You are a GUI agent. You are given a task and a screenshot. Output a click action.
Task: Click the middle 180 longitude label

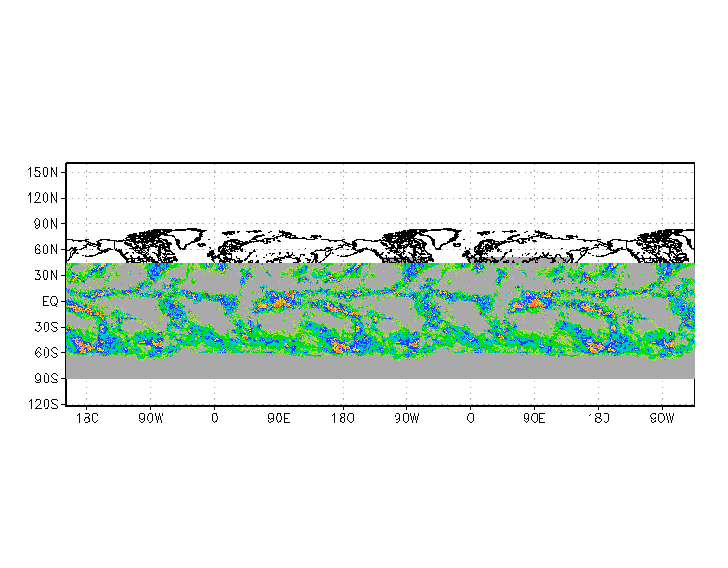[x=343, y=419]
